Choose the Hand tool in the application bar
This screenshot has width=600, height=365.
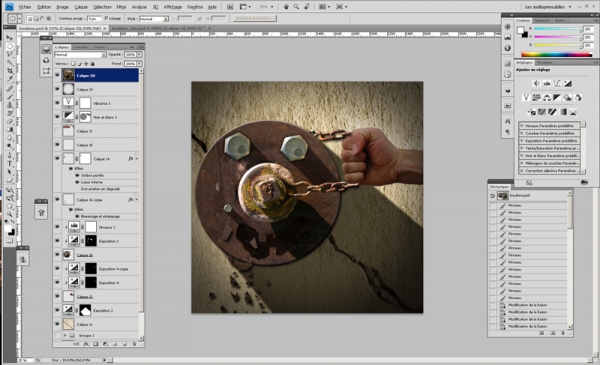[286, 7]
